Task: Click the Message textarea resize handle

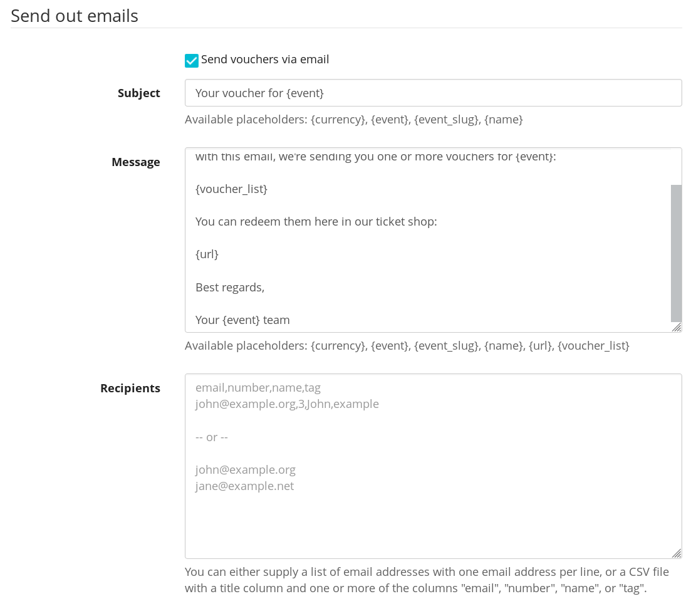Action: point(677,327)
